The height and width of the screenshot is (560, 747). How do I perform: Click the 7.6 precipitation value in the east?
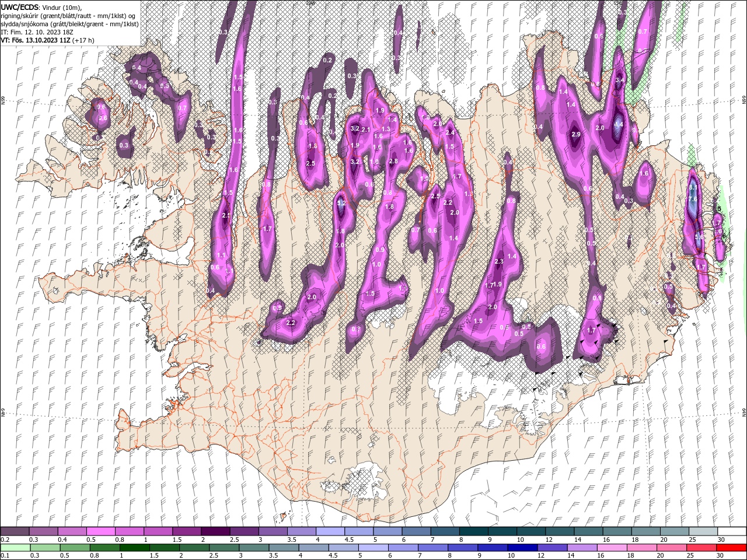[x=693, y=200]
